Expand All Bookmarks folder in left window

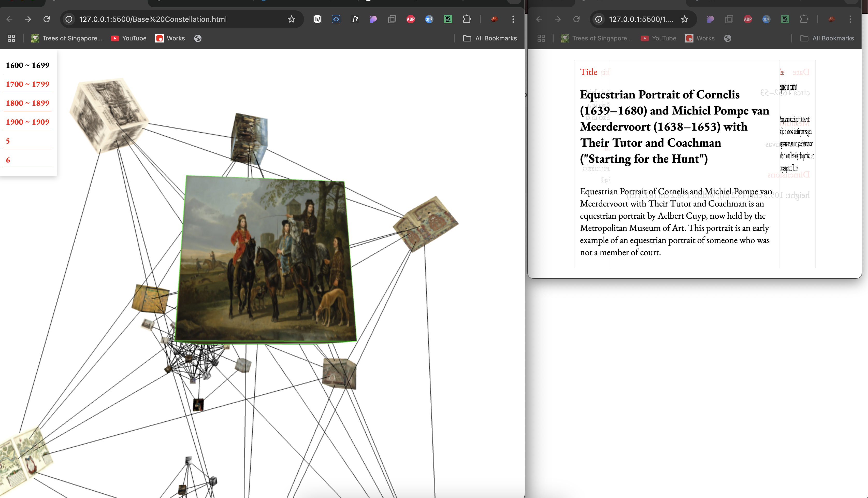[x=490, y=38]
